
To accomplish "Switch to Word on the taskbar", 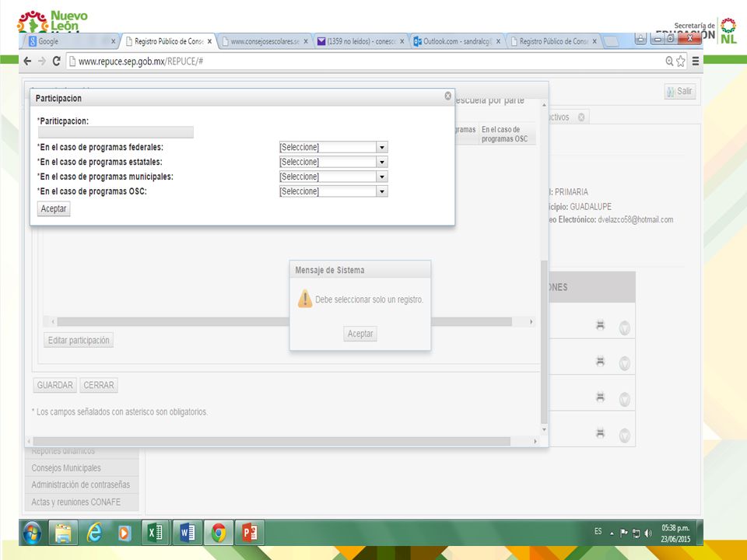I will pyautogui.click(x=188, y=533).
